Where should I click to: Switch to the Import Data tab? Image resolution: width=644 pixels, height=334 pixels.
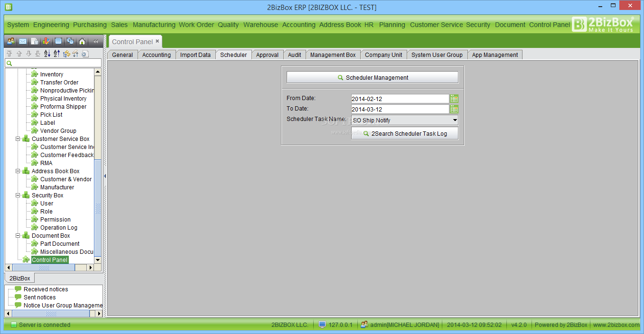[x=196, y=55]
